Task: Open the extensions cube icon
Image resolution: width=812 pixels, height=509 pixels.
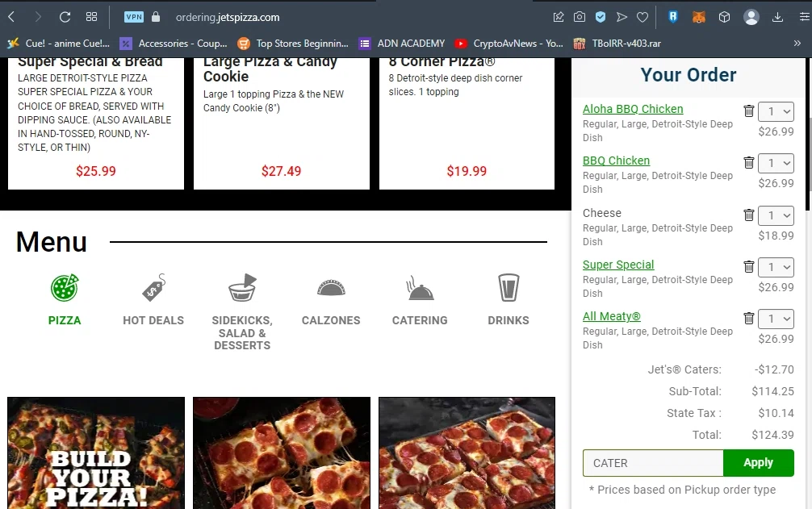Action: pos(725,17)
